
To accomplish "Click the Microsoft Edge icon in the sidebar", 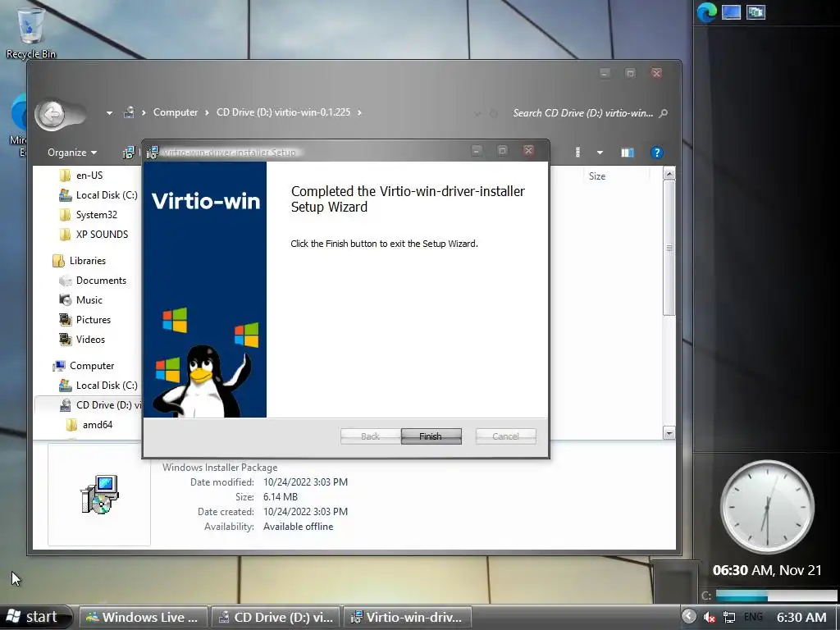I will (706, 12).
